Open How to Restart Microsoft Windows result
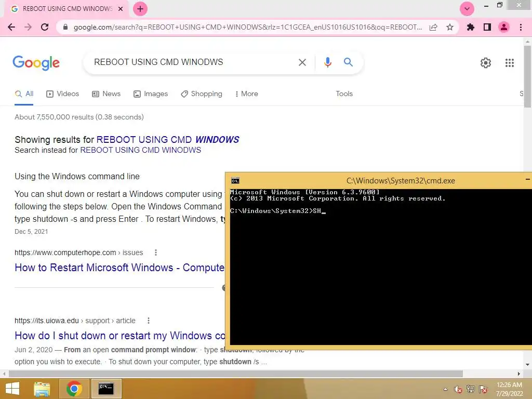 pyautogui.click(x=119, y=268)
